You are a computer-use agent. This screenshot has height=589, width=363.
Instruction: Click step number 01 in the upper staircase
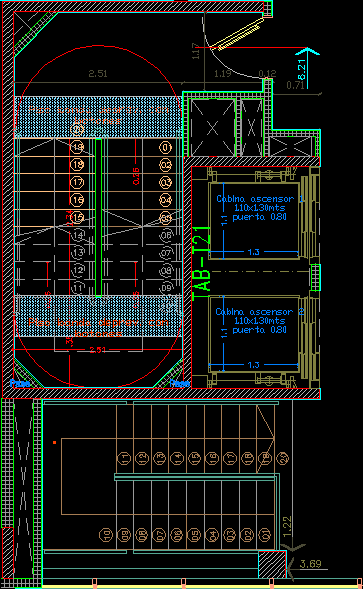click(x=165, y=148)
